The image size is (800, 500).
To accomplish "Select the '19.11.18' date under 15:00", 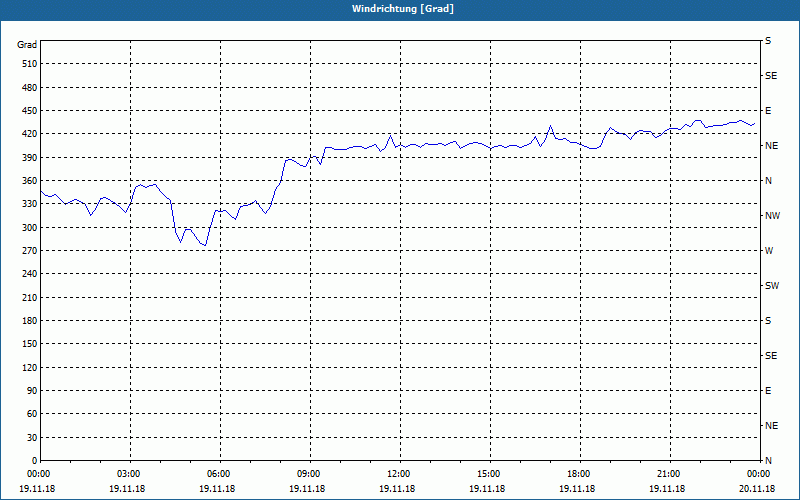I will [x=487, y=488].
